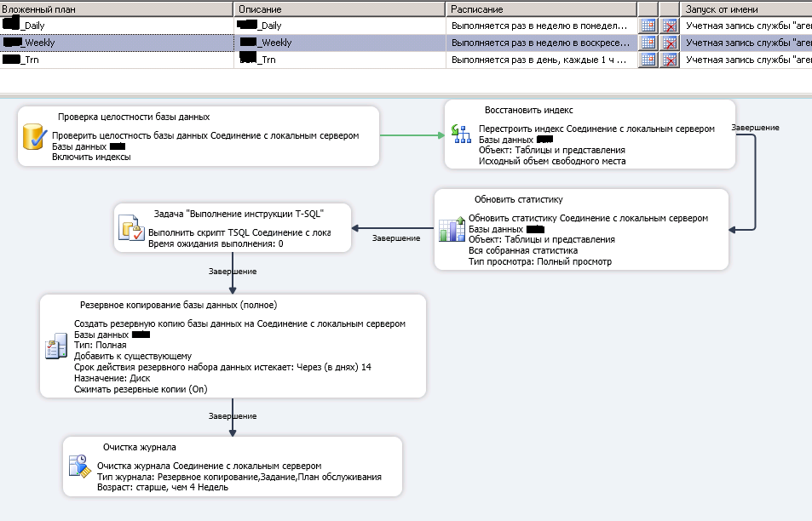Click the update statistics task icon
812x521 pixels.
tap(451, 230)
